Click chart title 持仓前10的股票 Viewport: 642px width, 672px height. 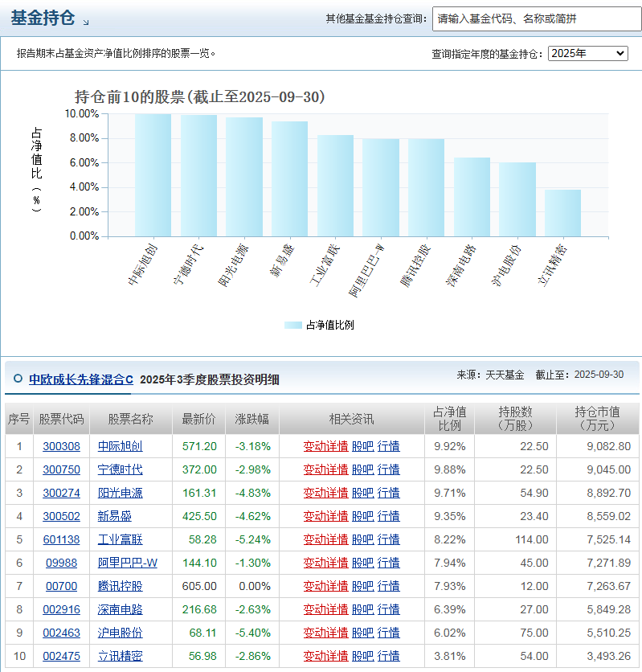tap(199, 96)
